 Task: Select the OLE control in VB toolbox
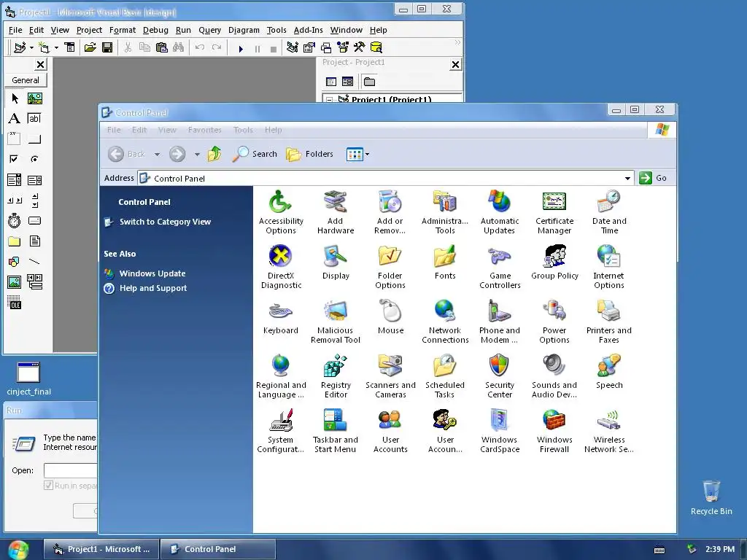(15, 303)
